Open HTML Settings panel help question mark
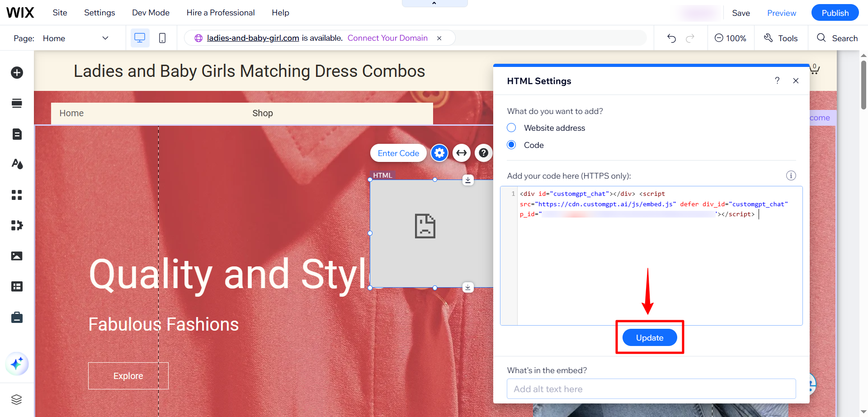Image resolution: width=868 pixels, height=417 pixels. click(777, 81)
